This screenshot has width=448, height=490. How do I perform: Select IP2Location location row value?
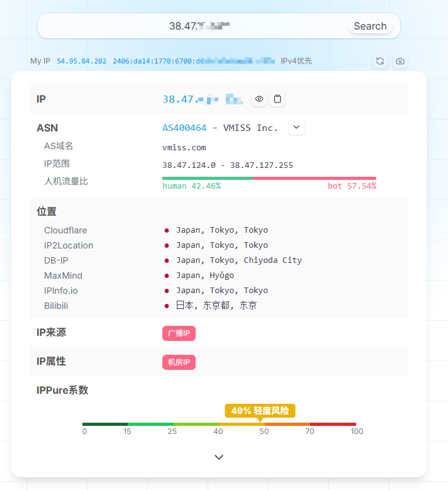click(222, 245)
